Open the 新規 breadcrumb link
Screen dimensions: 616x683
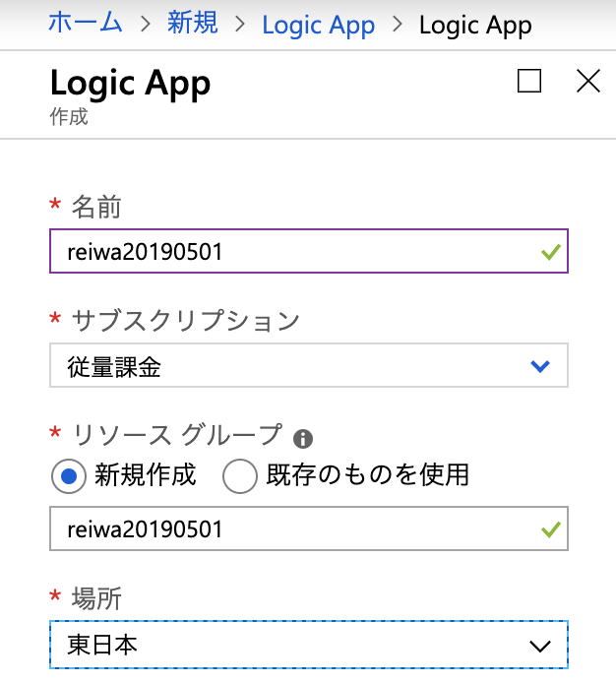(193, 24)
